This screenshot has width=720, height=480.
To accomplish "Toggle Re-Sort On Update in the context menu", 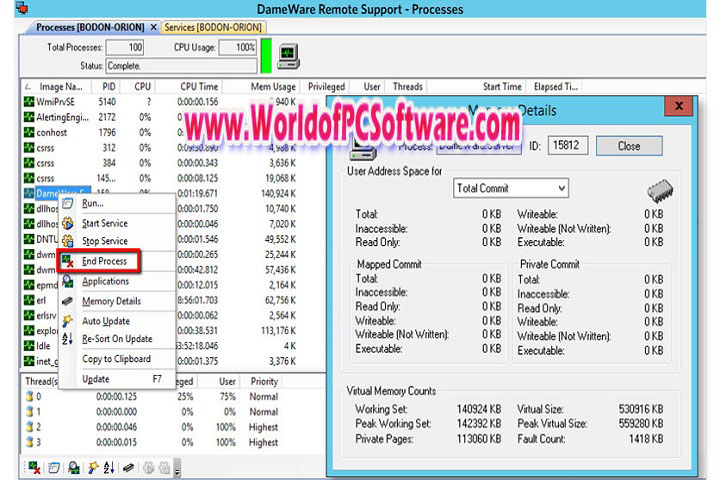I will [x=117, y=339].
